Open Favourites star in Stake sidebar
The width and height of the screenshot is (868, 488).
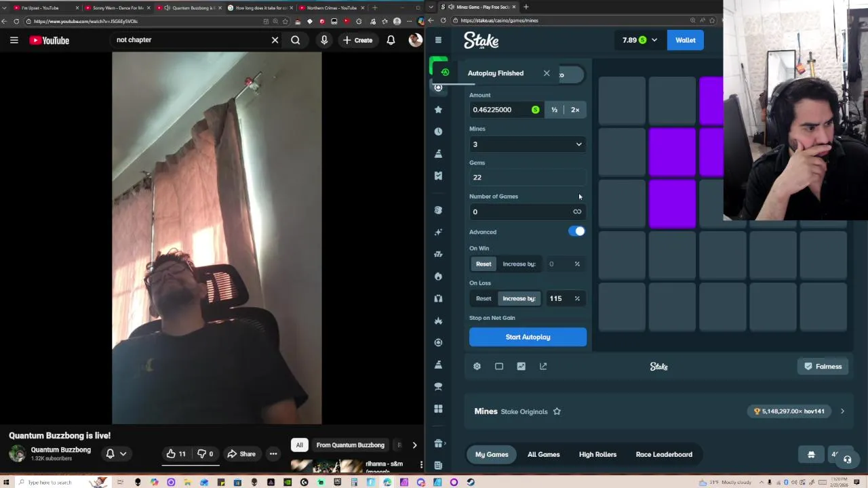[x=438, y=109]
